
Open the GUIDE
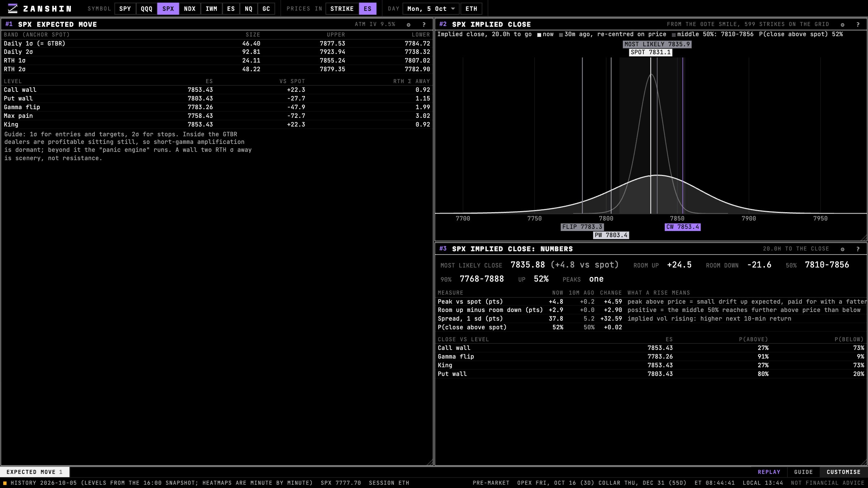[x=804, y=472]
